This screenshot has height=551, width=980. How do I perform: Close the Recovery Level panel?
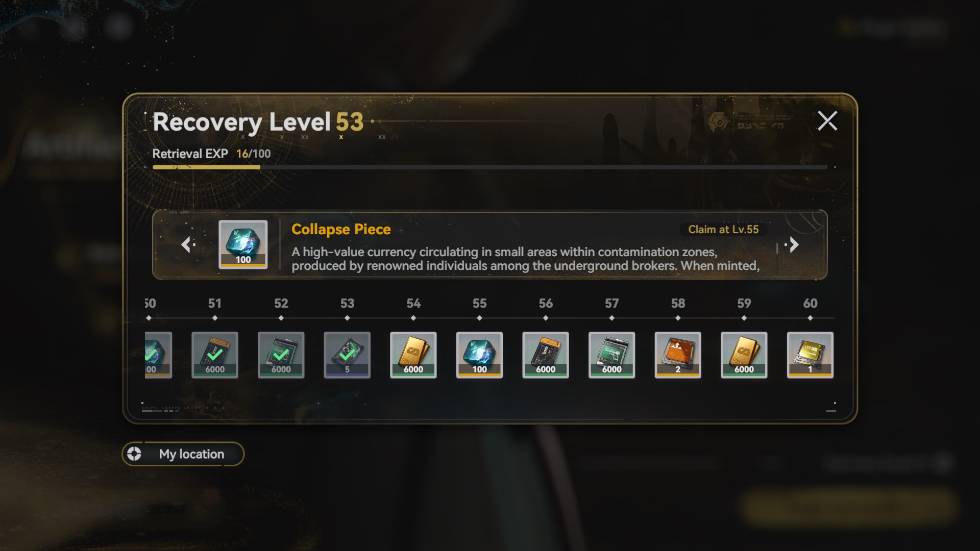827,121
